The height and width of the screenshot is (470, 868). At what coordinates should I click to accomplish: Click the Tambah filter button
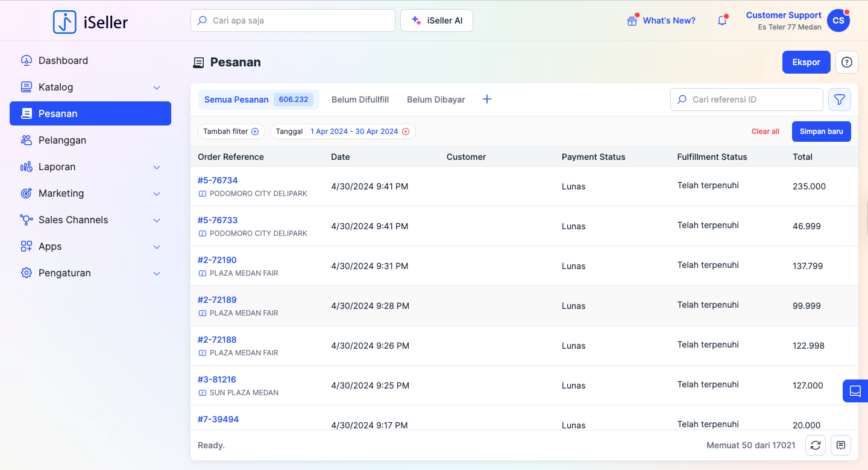pyautogui.click(x=231, y=132)
